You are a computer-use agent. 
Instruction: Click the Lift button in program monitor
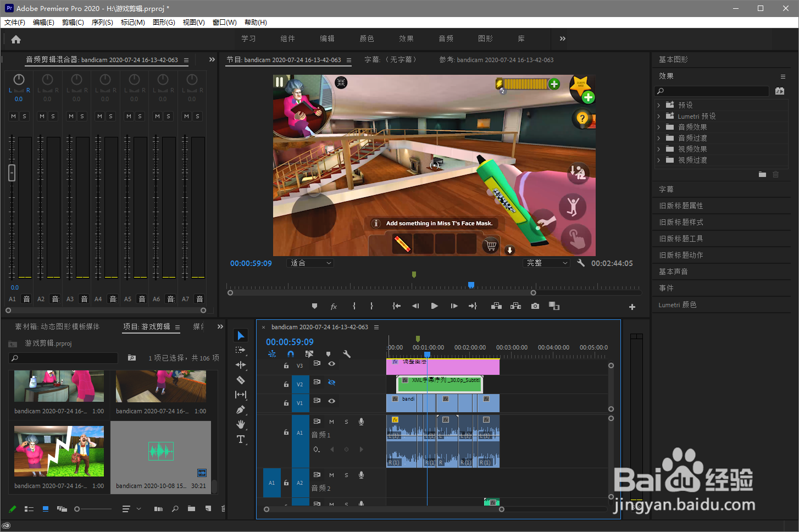click(x=496, y=306)
